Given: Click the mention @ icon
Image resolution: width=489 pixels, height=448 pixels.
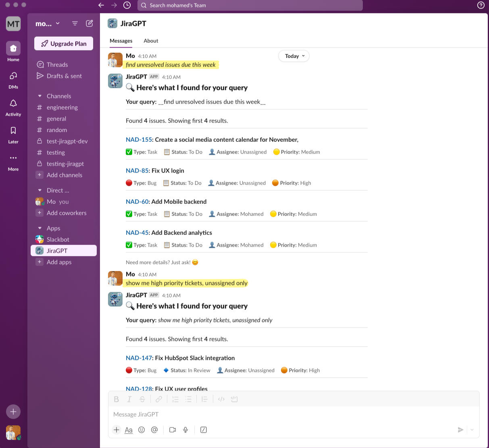Looking at the screenshot, I should pyautogui.click(x=154, y=430).
